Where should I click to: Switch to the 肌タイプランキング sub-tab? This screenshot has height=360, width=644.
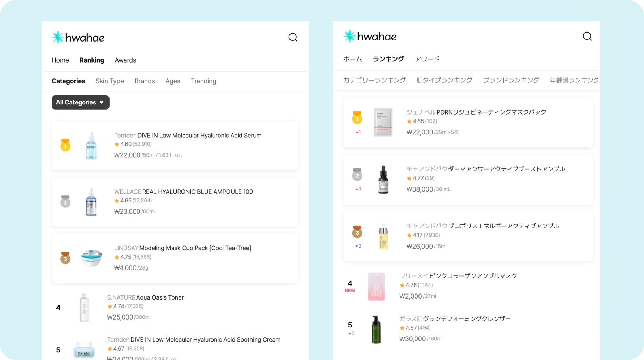coord(444,80)
